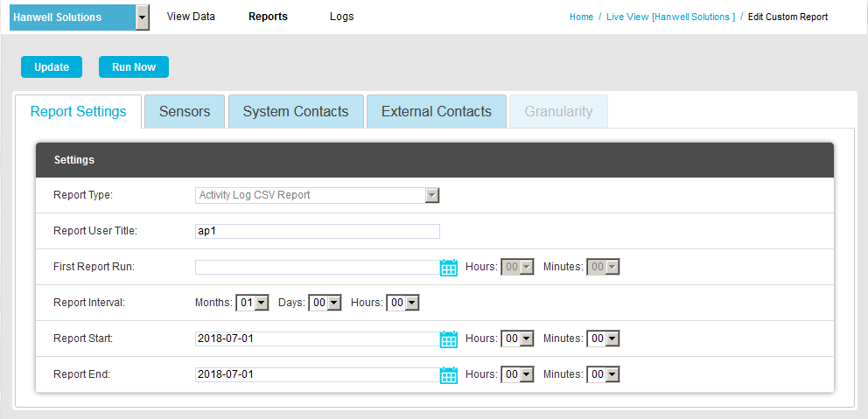The width and height of the screenshot is (868, 419).
Task: Open First Report Run Hours dropdown
Action: coord(518,267)
